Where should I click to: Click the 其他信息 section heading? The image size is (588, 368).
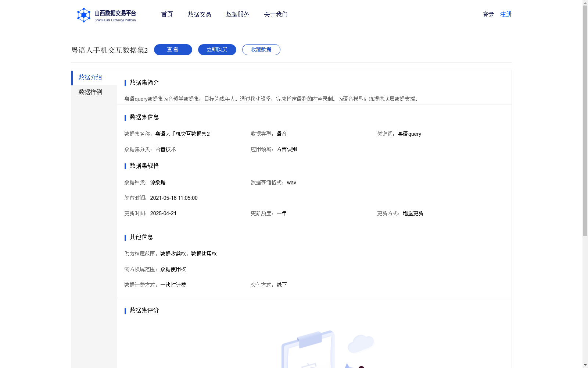click(x=141, y=237)
